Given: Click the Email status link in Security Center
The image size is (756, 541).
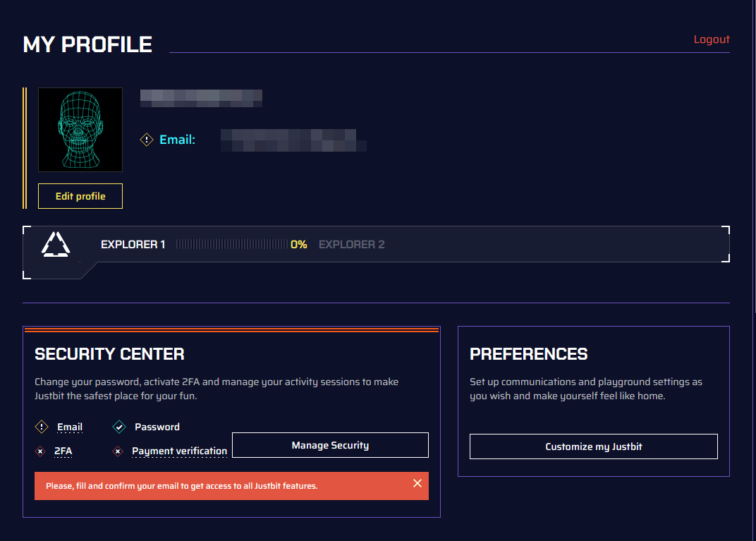Looking at the screenshot, I should (x=70, y=427).
